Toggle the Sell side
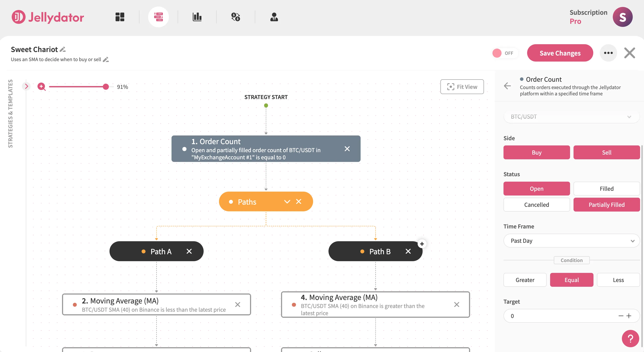This screenshot has width=644, height=352. pos(606,152)
